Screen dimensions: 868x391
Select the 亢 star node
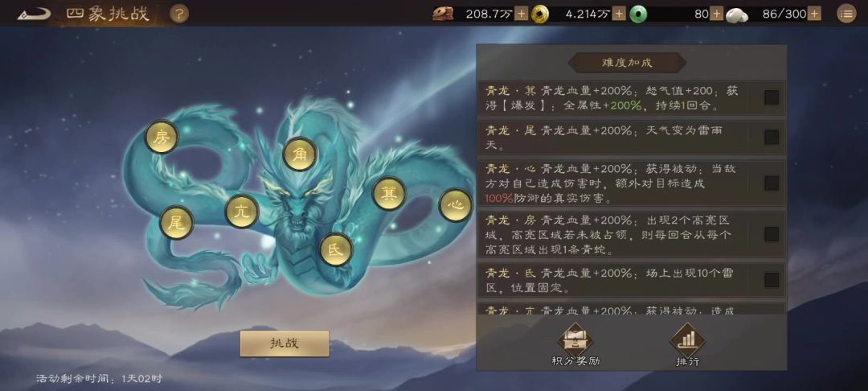242,211
